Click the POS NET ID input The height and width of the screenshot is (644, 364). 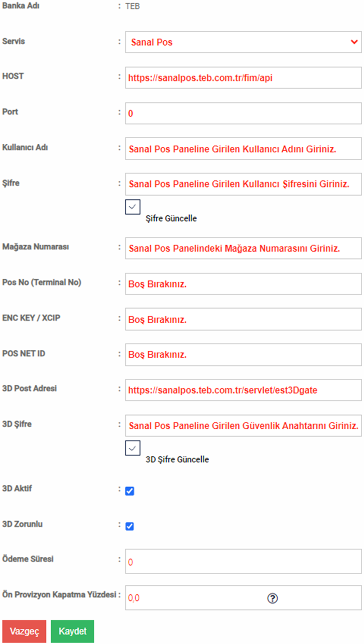coord(243,355)
